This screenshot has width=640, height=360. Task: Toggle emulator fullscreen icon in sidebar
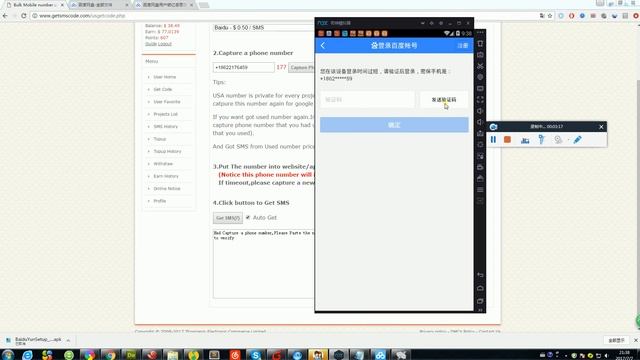(480, 100)
